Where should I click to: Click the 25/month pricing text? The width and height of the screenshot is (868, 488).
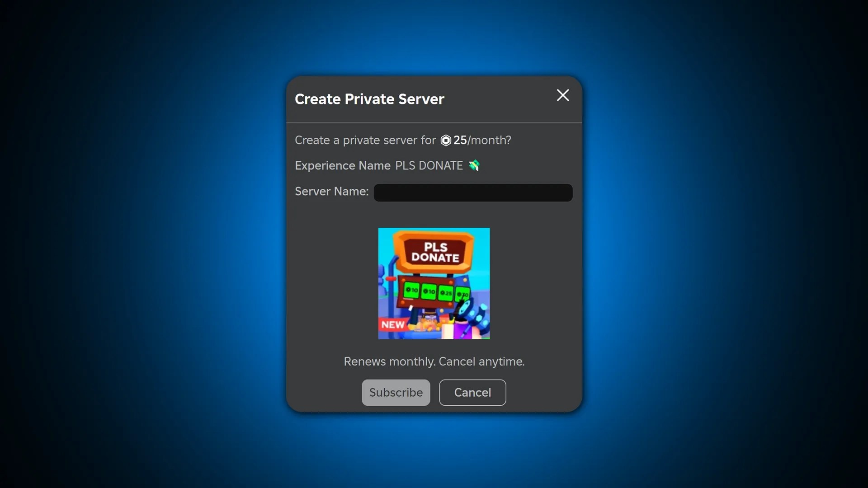pyautogui.click(x=481, y=141)
